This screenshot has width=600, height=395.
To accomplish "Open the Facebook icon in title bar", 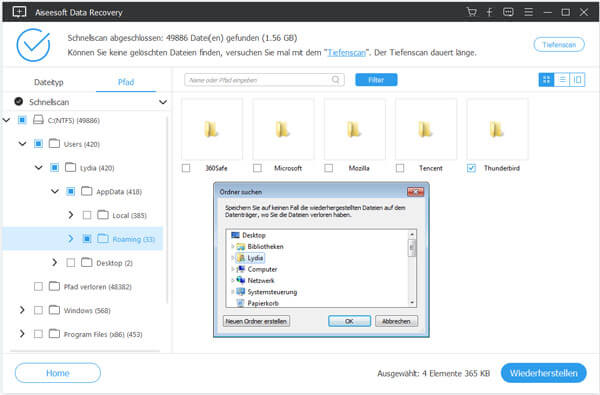I will pos(489,12).
